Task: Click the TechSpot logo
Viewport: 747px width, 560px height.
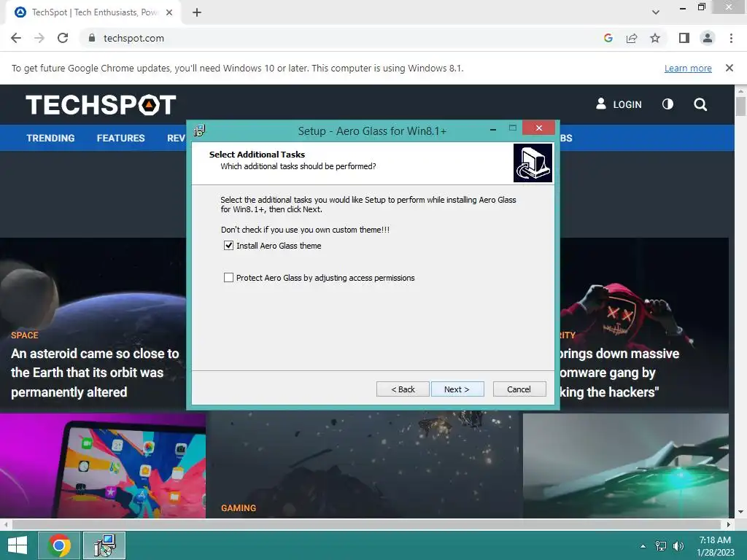Action: [x=101, y=105]
